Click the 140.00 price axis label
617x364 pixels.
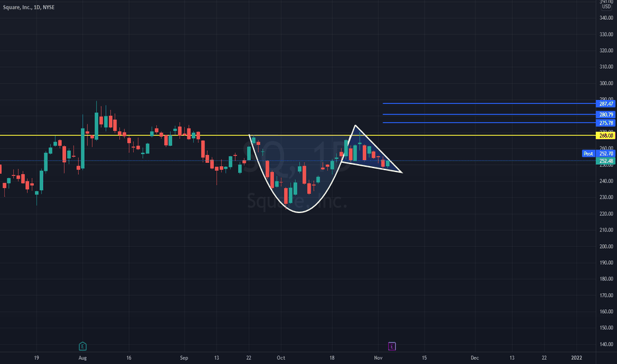(x=606, y=344)
